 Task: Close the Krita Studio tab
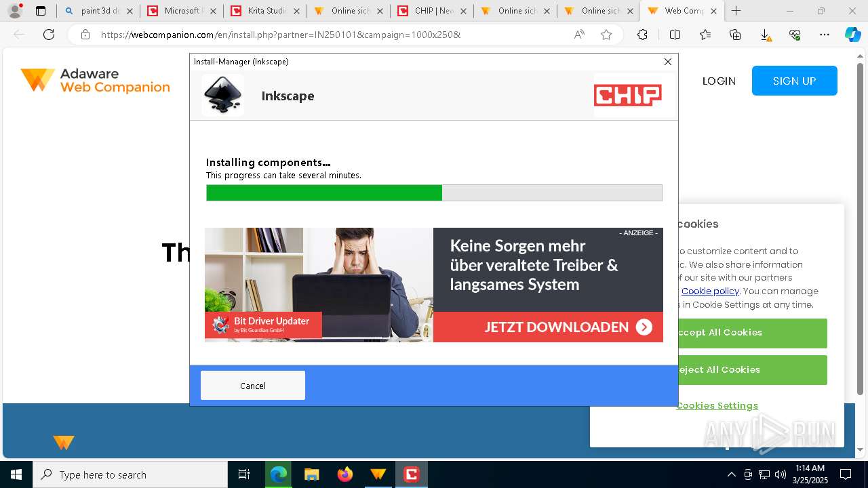click(x=296, y=11)
